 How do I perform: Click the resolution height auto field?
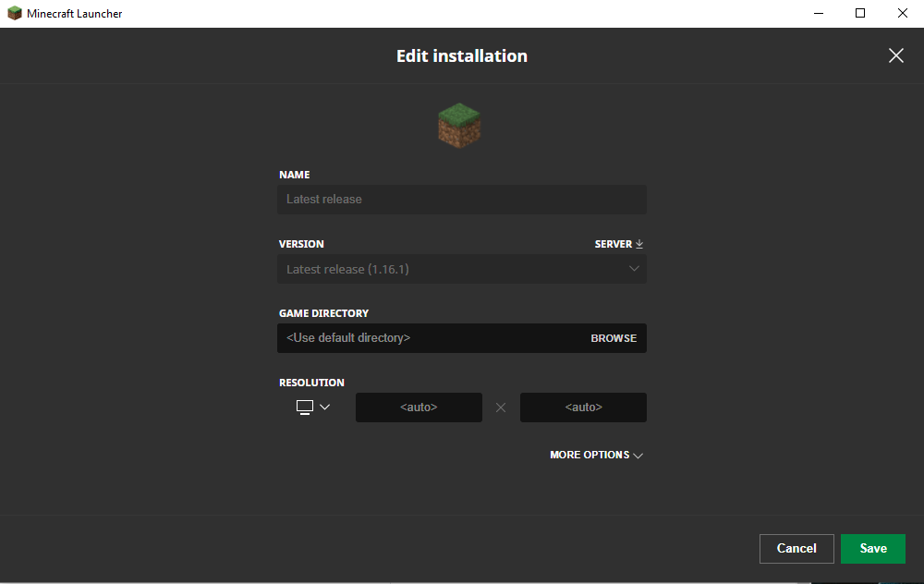pos(583,408)
